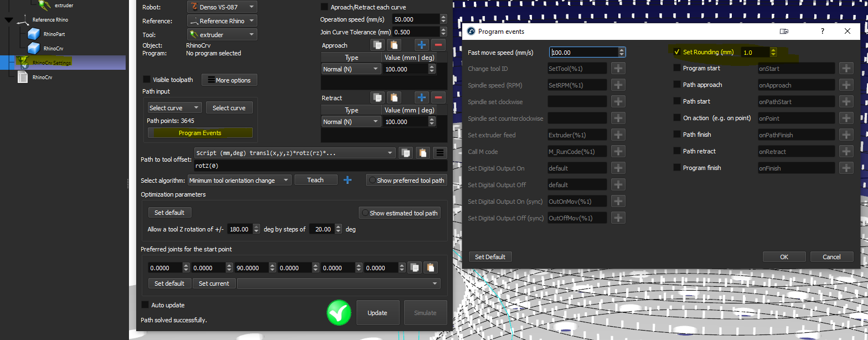Click the plus button beside onStart field

pyautogui.click(x=846, y=68)
